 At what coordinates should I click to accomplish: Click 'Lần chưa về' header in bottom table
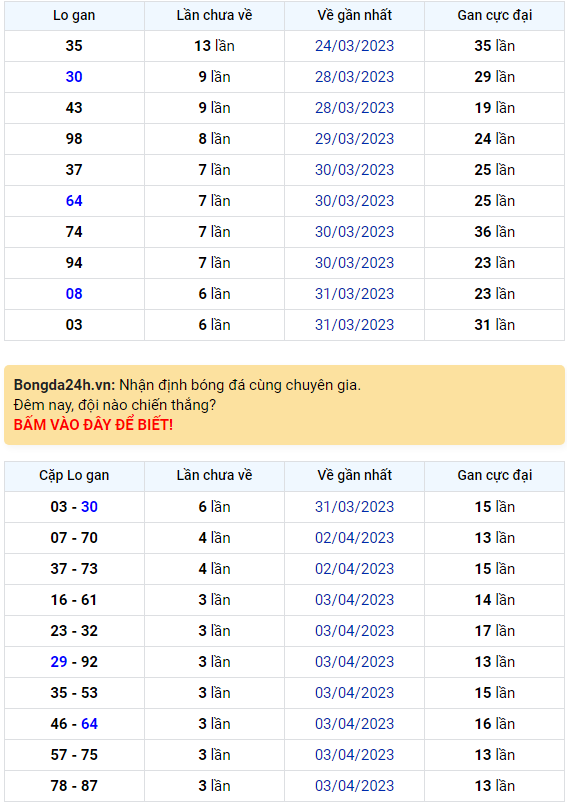tap(214, 476)
